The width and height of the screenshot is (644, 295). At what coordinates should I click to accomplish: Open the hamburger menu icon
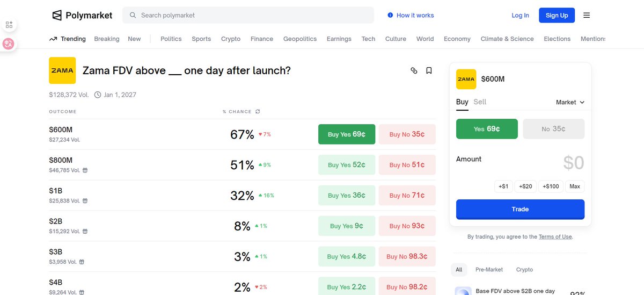[587, 15]
